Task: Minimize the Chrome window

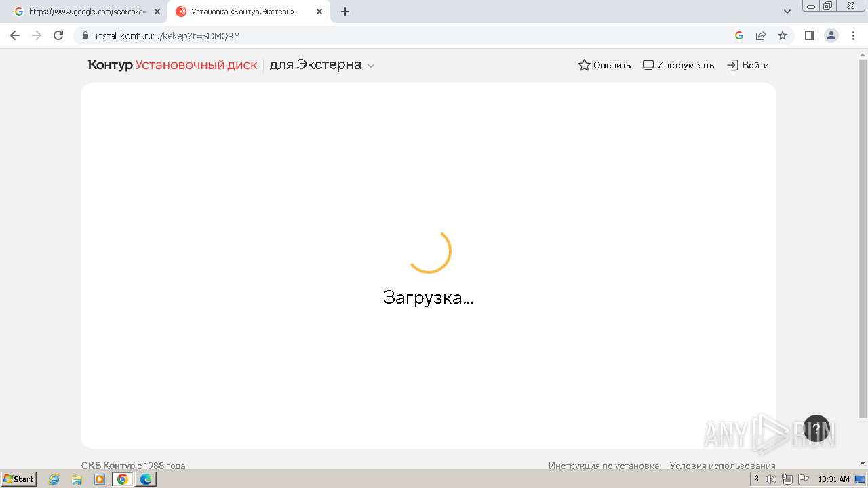Action: [811, 6]
